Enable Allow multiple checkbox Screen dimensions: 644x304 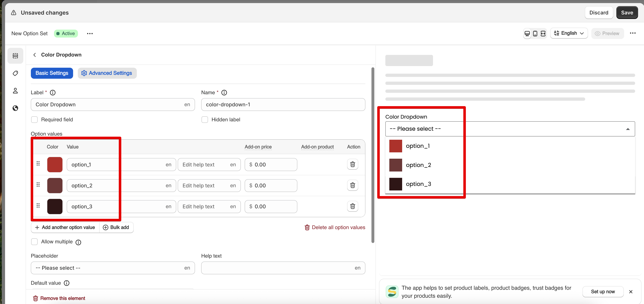click(x=34, y=242)
